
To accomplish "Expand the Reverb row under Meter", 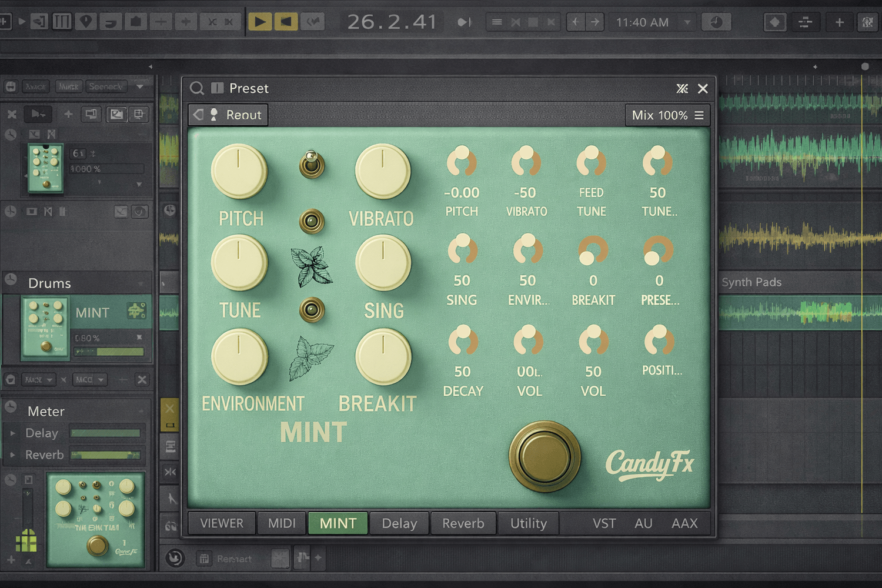I will pos(13,455).
